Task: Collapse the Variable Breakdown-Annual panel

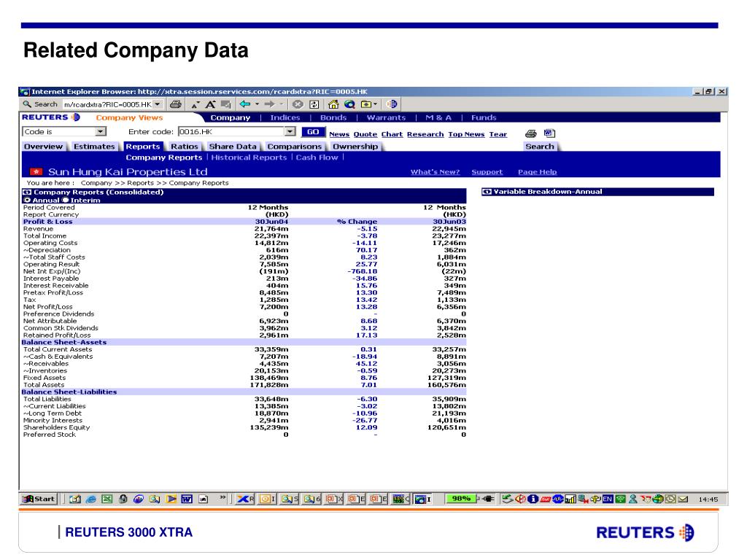Action: (487, 192)
